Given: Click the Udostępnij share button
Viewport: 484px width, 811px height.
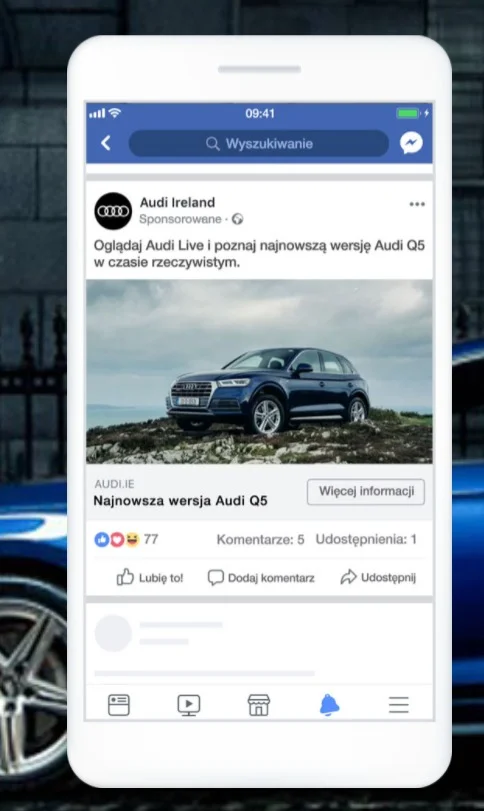Looking at the screenshot, I should [378, 577].
